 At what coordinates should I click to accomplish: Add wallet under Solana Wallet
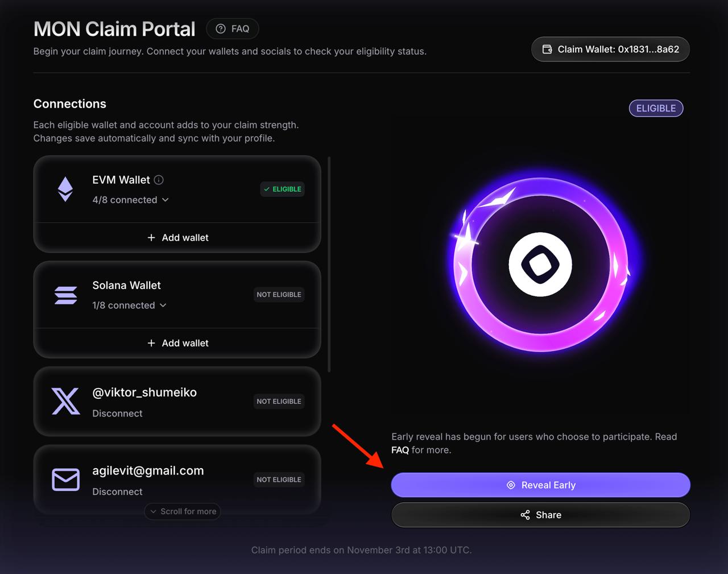click(x=177, y=343)
